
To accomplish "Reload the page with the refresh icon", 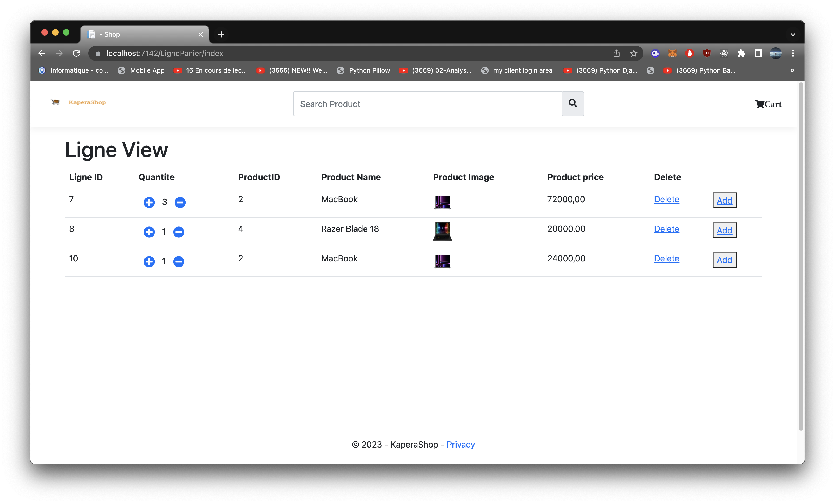I will click(77, 53).
